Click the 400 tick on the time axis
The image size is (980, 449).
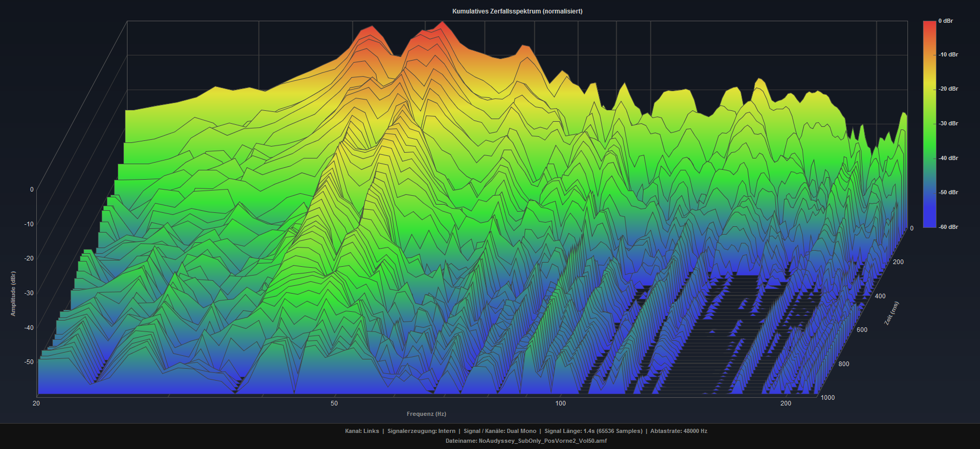[880, 296]
